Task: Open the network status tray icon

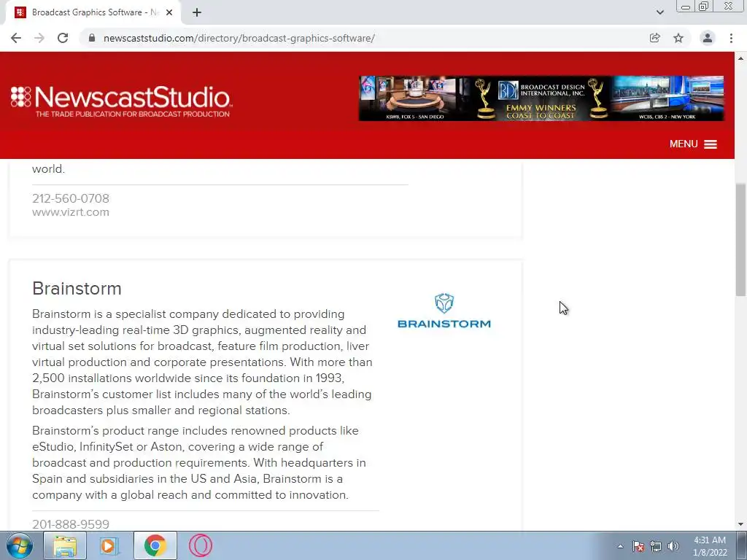Action: (x=656, y=546)
